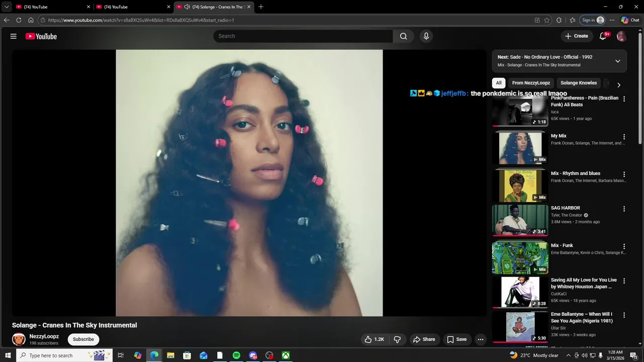644x362 pixels.
Task: Switch to the second (74) YouTube tab
Action: (133, 7)
